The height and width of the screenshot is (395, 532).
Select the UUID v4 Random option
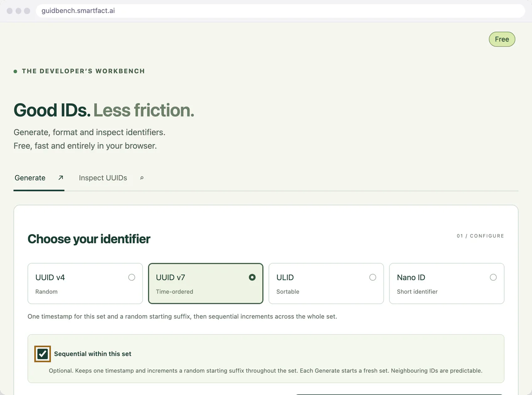(85, 284)
